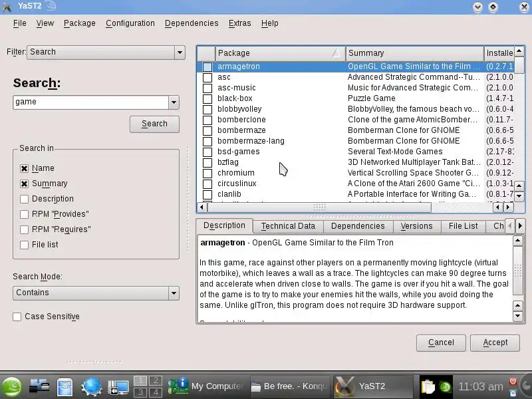Launch the file cabinet icon in taskbar
This screenshot has width=532, height=399.
point(65,387)
